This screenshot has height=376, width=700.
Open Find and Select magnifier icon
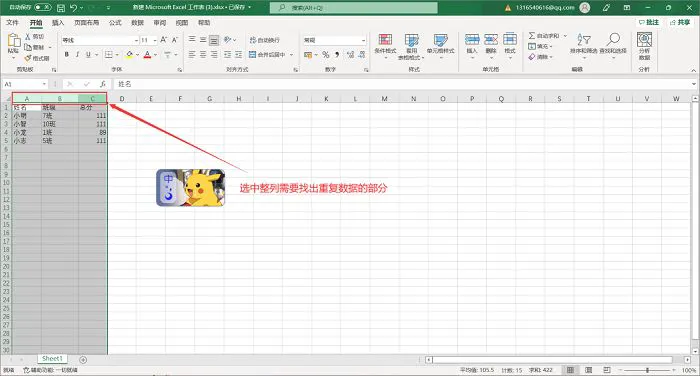pyautogui.click(x=613, y=39)
